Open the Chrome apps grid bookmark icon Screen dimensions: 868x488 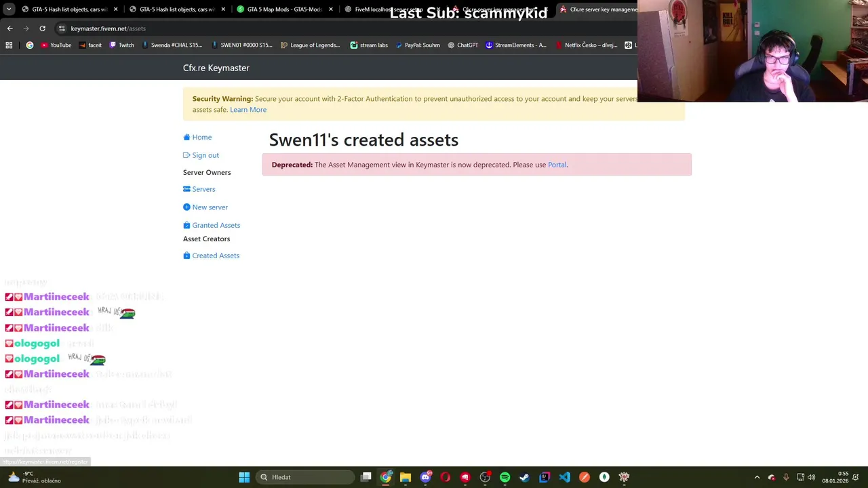[x=9, y=45]
